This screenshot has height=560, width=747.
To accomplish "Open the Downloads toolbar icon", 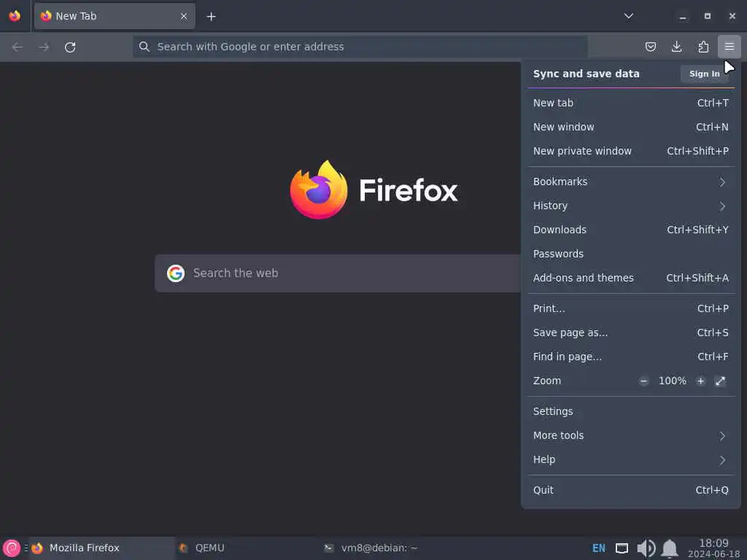I will pyautogui.click(x=676, y=47).
